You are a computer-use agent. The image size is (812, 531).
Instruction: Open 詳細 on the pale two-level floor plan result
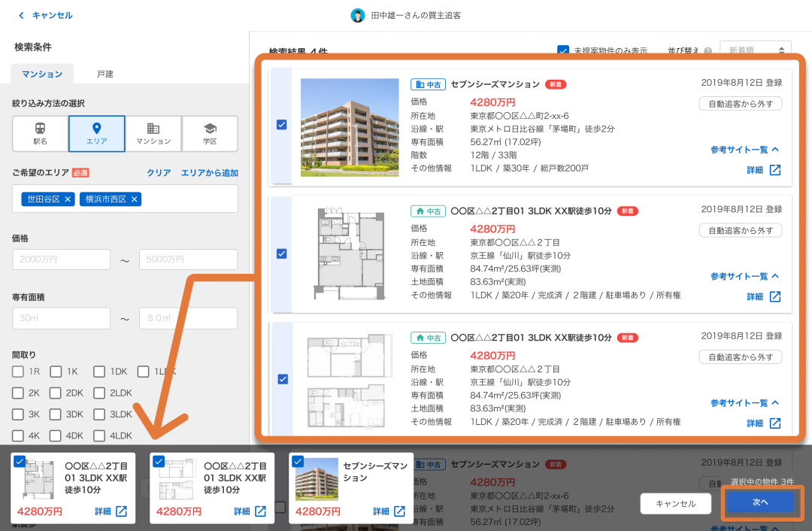pos(764,423)
